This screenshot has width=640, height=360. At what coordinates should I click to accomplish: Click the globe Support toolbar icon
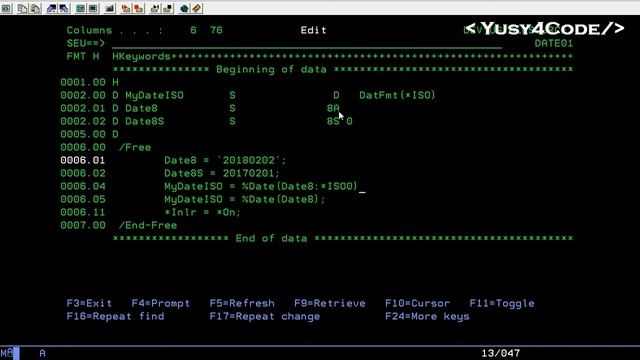184,8
